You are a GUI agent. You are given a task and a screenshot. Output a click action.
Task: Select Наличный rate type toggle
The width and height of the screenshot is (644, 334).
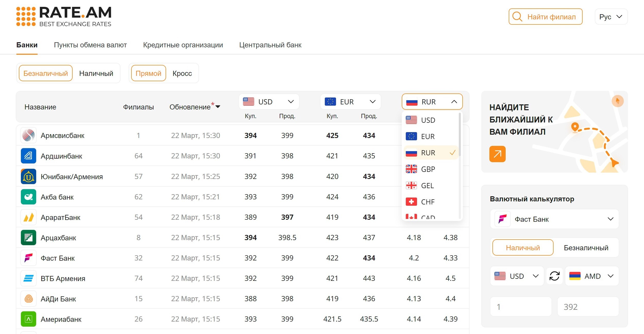96,73
